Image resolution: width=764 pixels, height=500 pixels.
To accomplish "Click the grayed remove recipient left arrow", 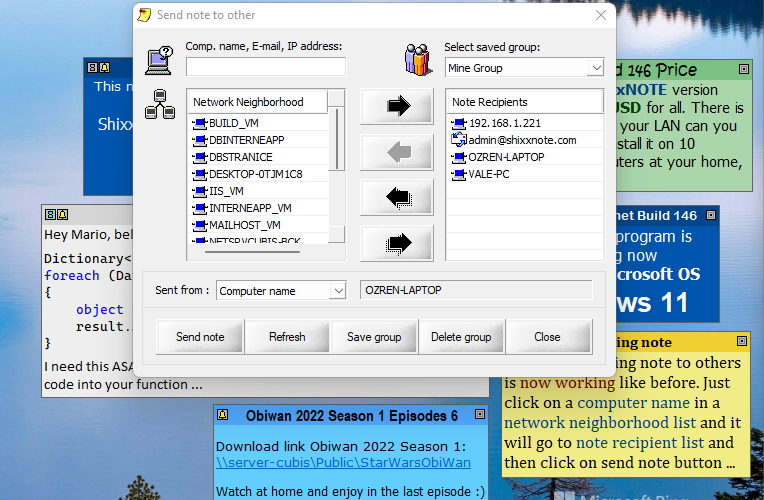I will point(398,152).
